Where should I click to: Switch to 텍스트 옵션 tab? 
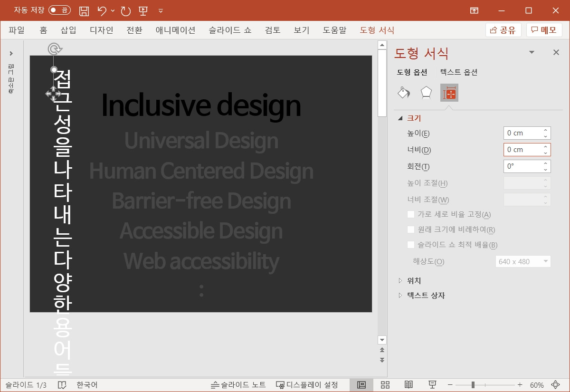click(x=458, y=72)
